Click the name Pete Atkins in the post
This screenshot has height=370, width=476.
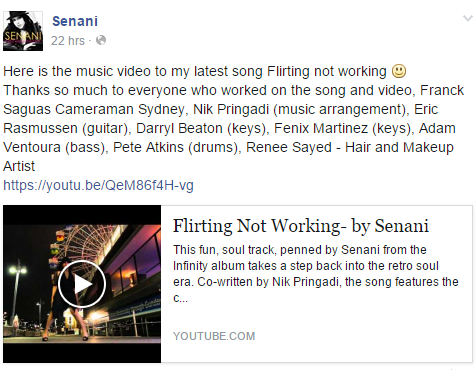(148, 147)
